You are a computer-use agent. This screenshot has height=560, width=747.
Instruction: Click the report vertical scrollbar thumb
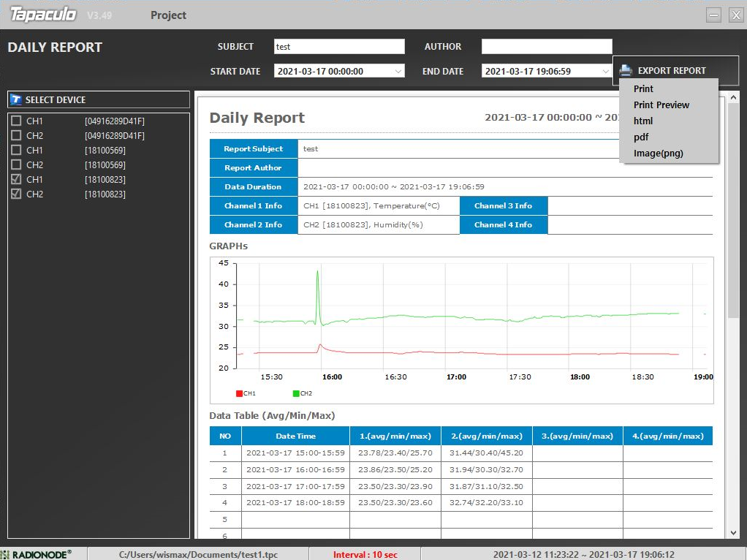[733, 210]
